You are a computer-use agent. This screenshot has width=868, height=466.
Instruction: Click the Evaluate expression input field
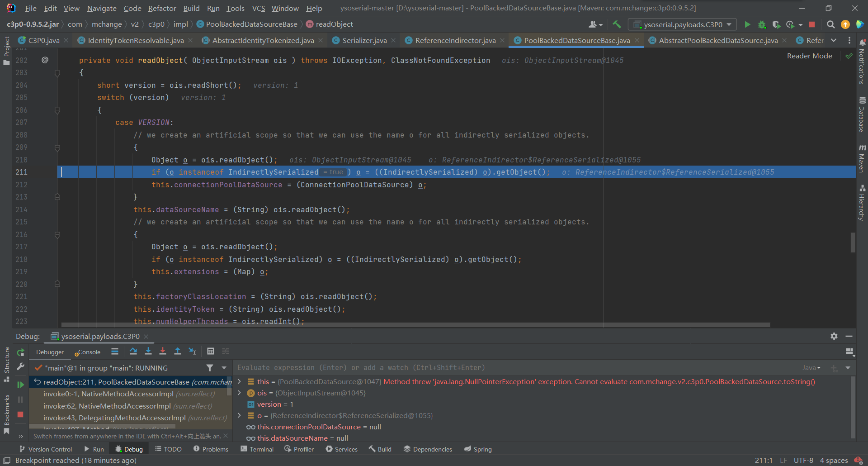point(515,368)
